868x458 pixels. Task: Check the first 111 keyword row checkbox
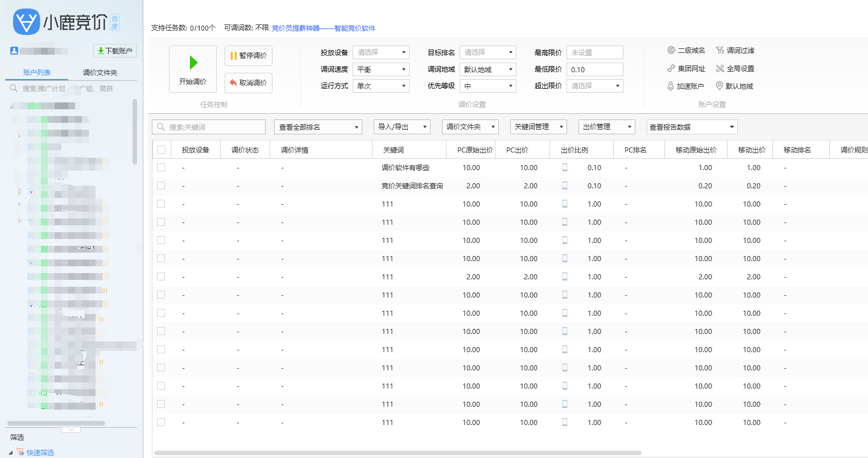161,204
